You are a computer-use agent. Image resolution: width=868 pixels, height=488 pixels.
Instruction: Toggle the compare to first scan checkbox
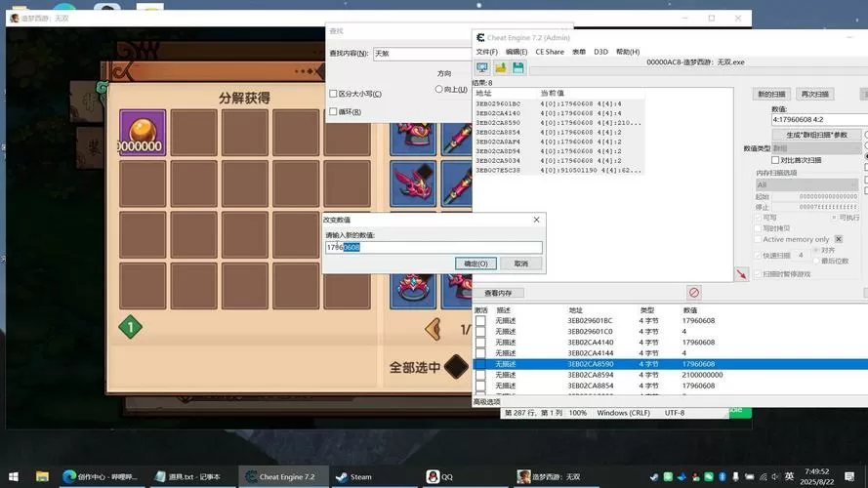pyautogui.click(x=775, y=160)
